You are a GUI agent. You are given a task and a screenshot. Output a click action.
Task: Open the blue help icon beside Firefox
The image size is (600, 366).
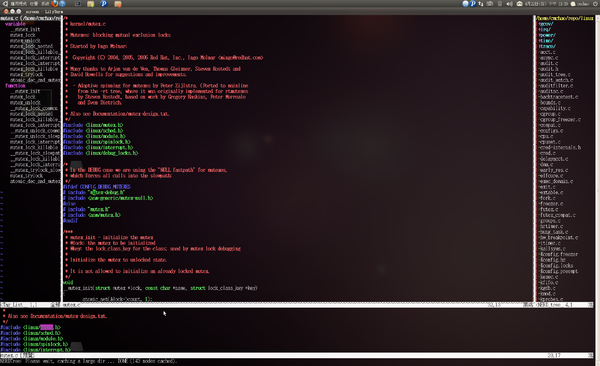click(x=62, y=4)
